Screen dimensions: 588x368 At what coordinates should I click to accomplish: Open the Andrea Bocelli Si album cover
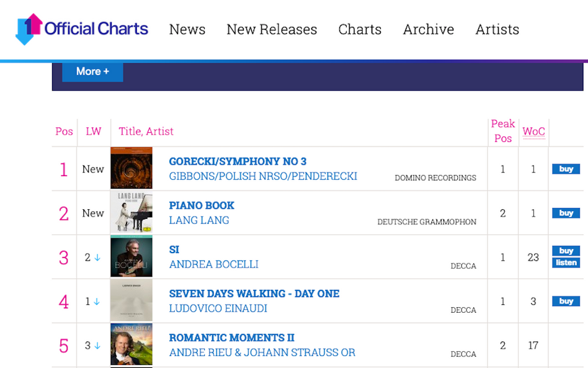[131, 256]
